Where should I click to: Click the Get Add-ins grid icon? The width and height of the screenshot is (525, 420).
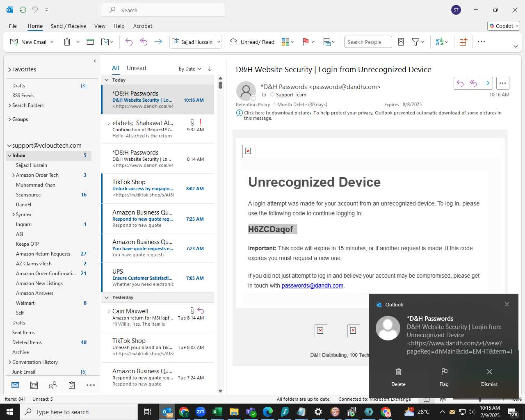[463, 42]
